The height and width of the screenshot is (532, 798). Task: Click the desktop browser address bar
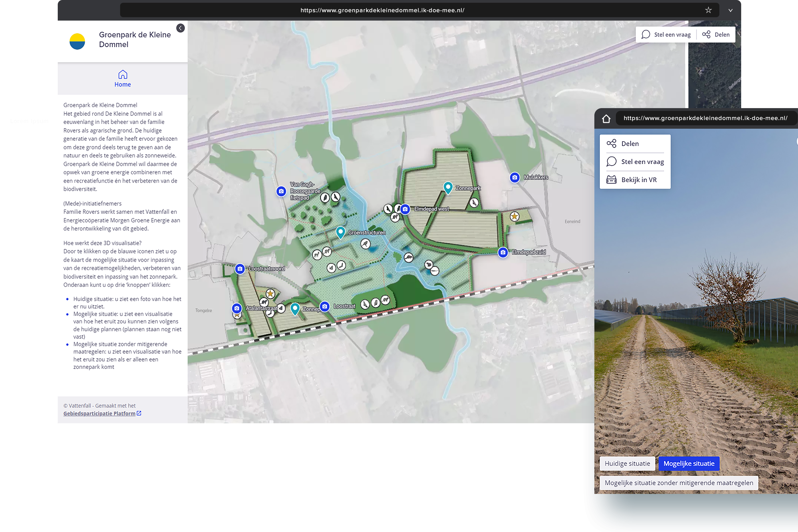pyautogui.click(x=382, y=10)
